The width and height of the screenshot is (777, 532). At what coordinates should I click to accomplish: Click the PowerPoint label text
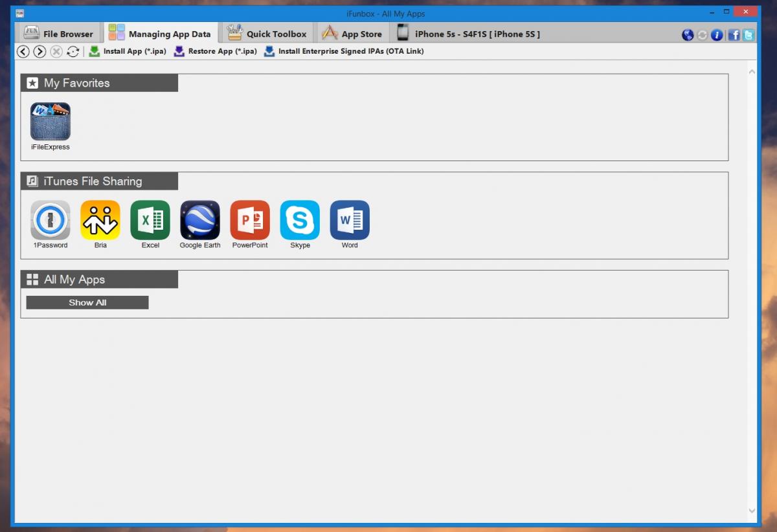(x=250, y=245)
